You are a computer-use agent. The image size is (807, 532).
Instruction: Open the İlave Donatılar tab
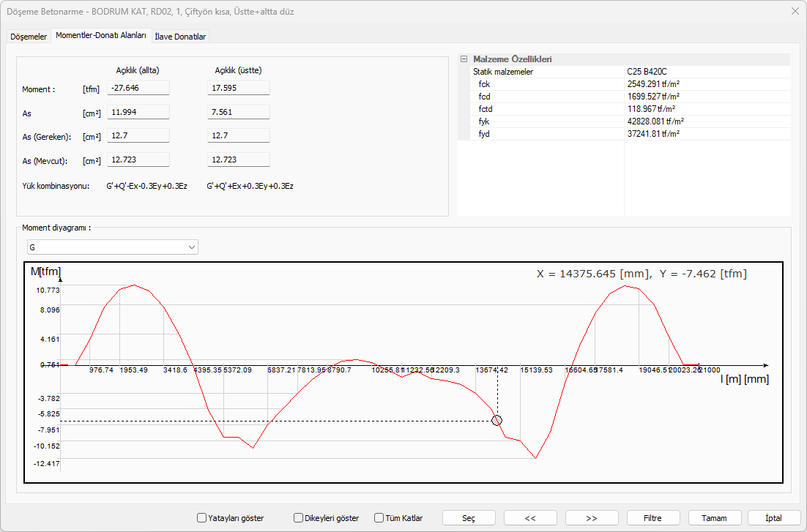point(180,36)
